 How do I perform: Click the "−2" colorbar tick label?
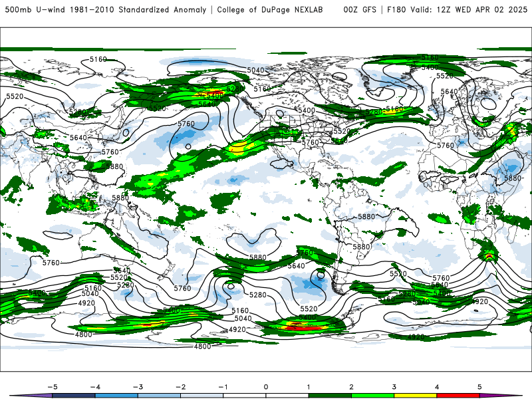coord(180,387)
